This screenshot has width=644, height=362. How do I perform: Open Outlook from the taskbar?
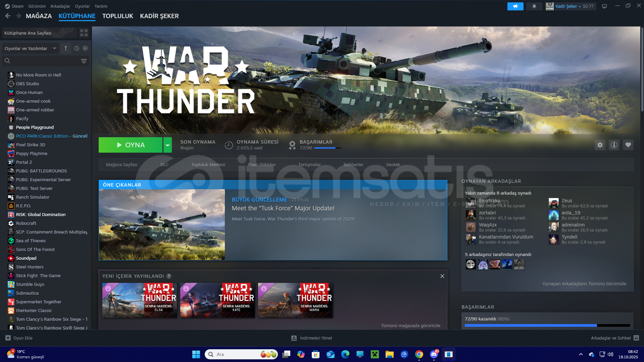pos(330,354)
